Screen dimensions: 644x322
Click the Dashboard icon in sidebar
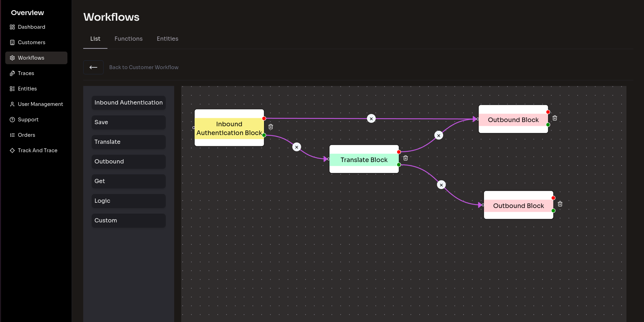click(12, 27)
